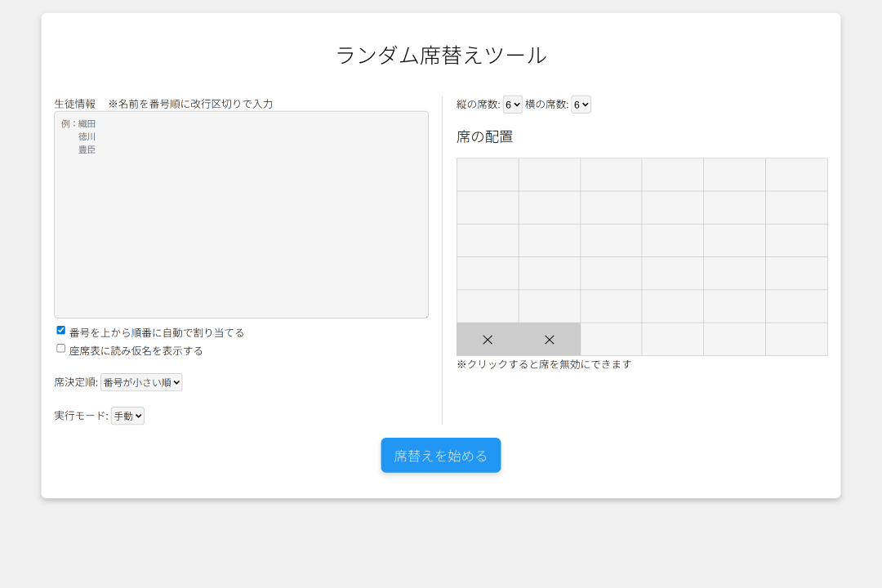Disable the bottom-right seat in the grid
This screenshot has width=882, height=588.
coord(796,338)
